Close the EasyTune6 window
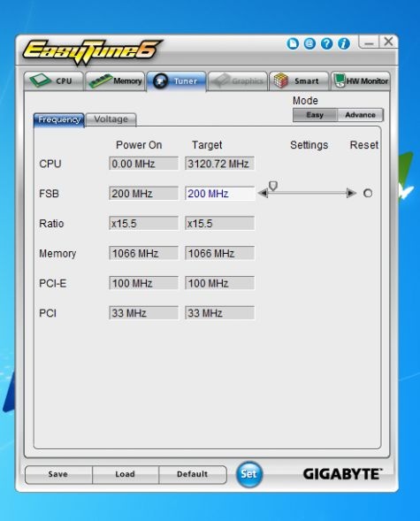 coord(388,42)
